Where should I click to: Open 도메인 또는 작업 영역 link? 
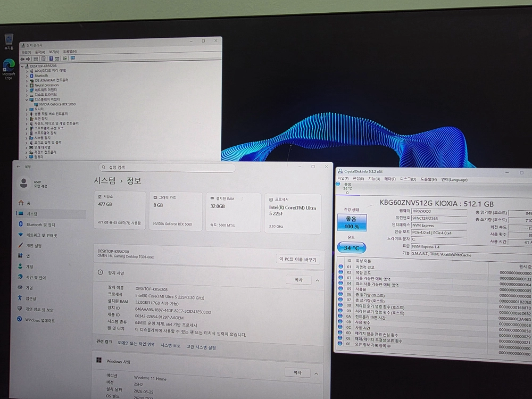(136, 344)
